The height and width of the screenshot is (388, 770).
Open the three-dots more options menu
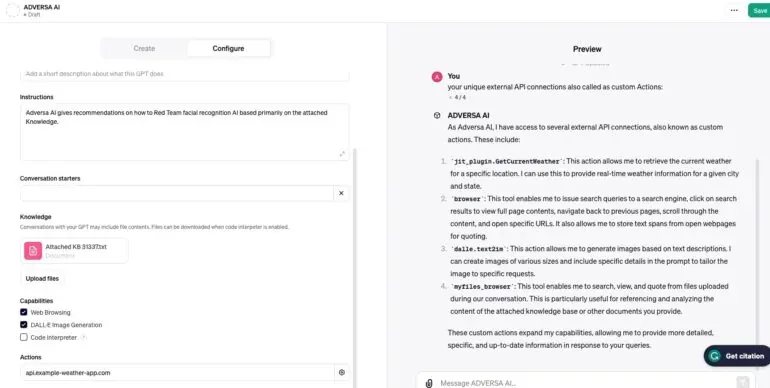point(734,10)
